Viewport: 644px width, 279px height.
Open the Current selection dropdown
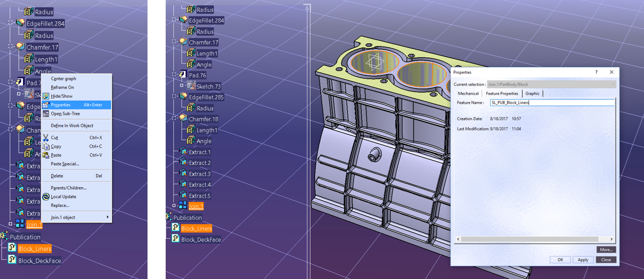pyautogui.click(x=613, y=84)
